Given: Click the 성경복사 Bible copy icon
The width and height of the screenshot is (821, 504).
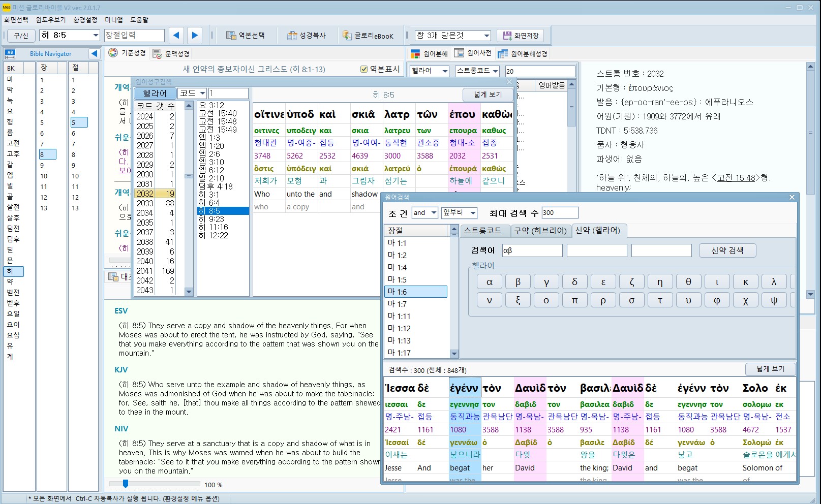Looking at the screenshot, I should coord(292,36).
